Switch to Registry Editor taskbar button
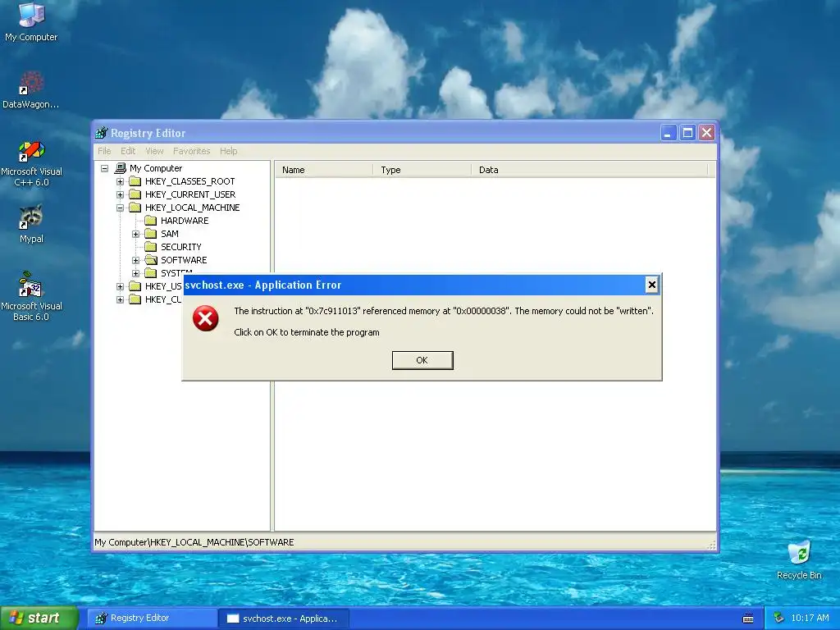 (152, 619)
